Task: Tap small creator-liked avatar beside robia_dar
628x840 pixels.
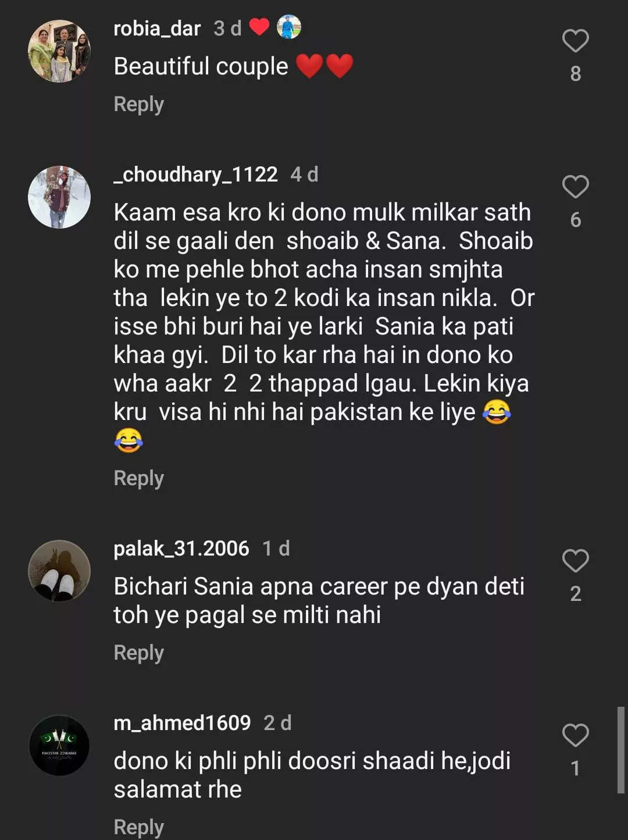Action: click(x=289, y=27)
